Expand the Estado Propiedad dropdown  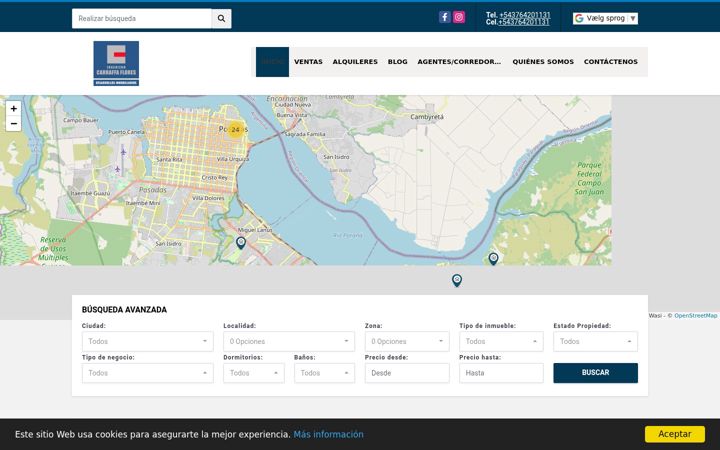point(595,341)
